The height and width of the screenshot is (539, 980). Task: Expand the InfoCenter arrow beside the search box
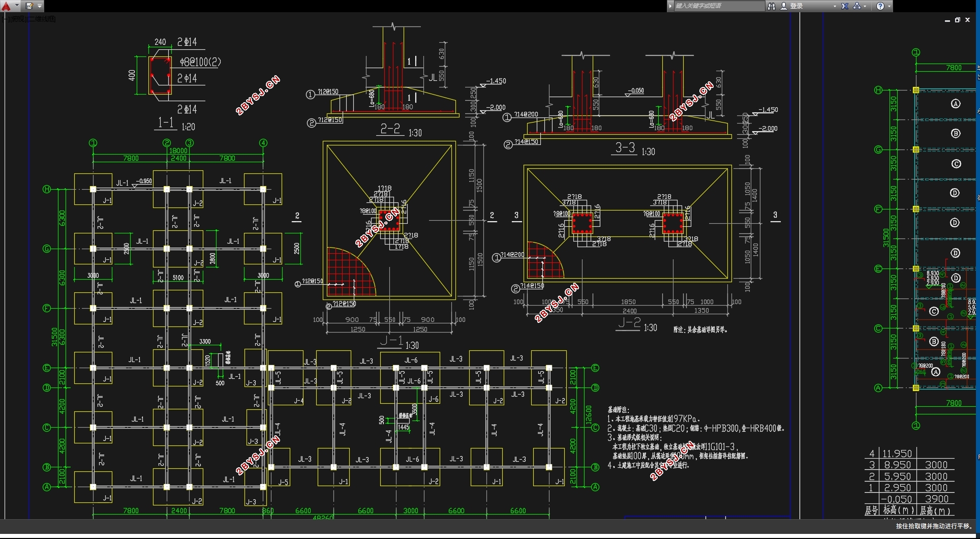pyautogui.click(x=670, y=6)
